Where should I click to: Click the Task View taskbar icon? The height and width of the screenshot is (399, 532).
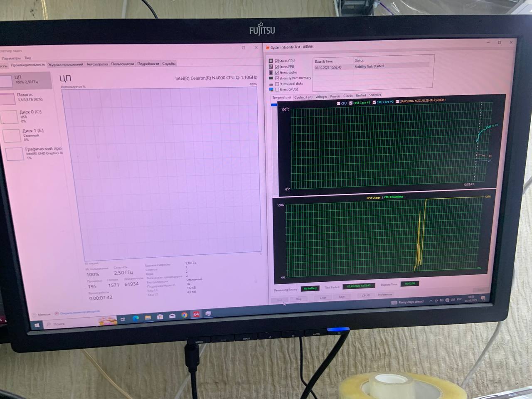(123, 319)
